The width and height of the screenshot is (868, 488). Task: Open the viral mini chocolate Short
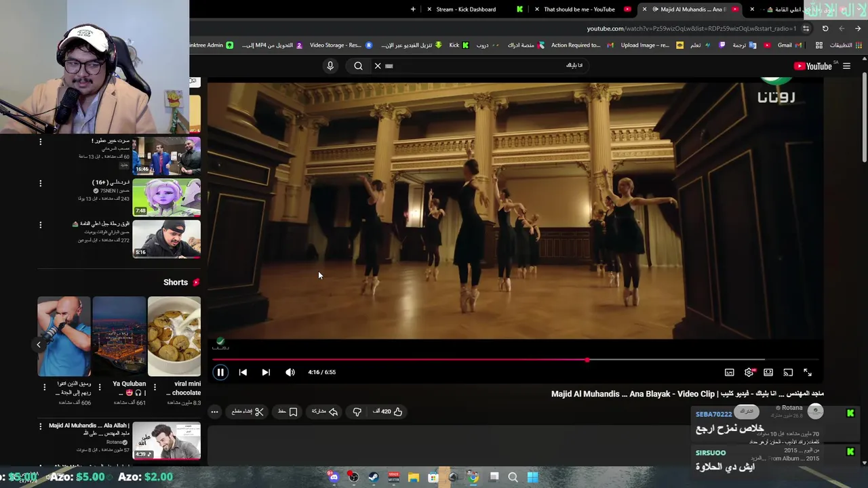pos(174,336)
